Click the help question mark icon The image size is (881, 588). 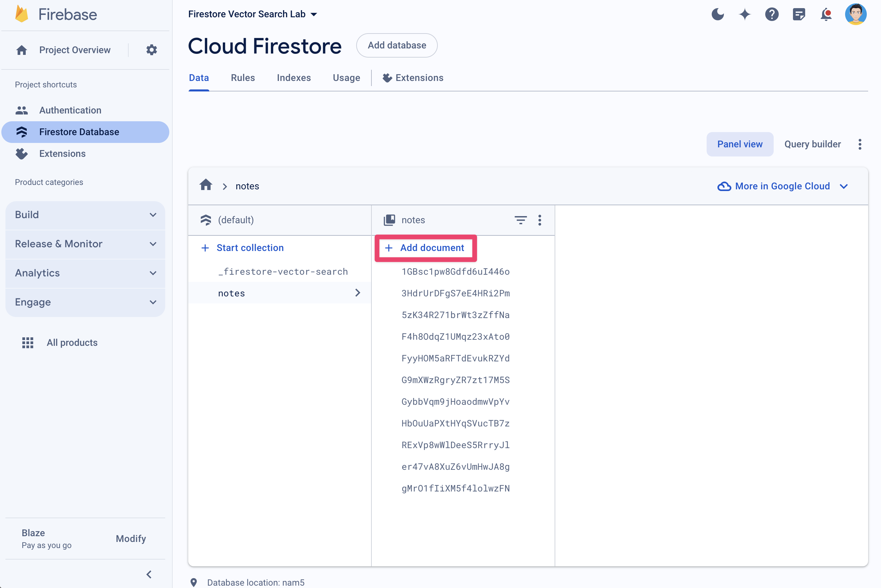click(772, 14)
